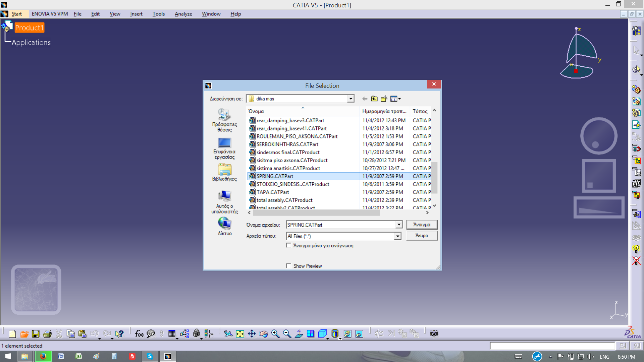
Task: Expand the 'dika mas' folder dropdown
Action: point(351,99)
